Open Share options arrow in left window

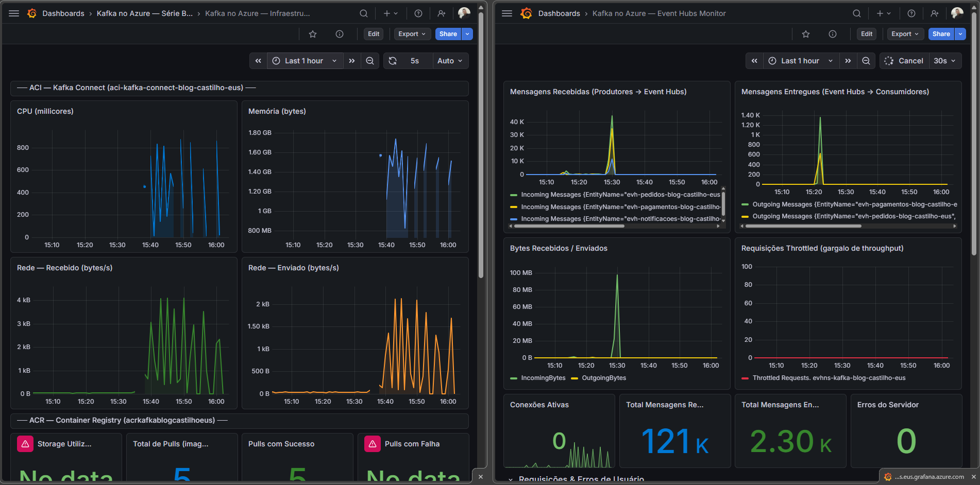[467, 34]
